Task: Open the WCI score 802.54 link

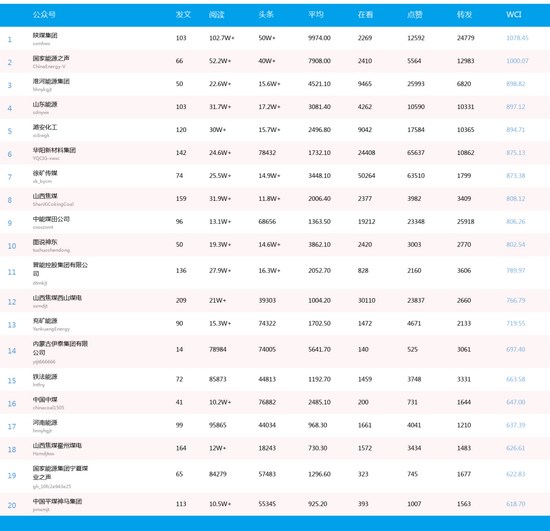Action: click(516, 244)
